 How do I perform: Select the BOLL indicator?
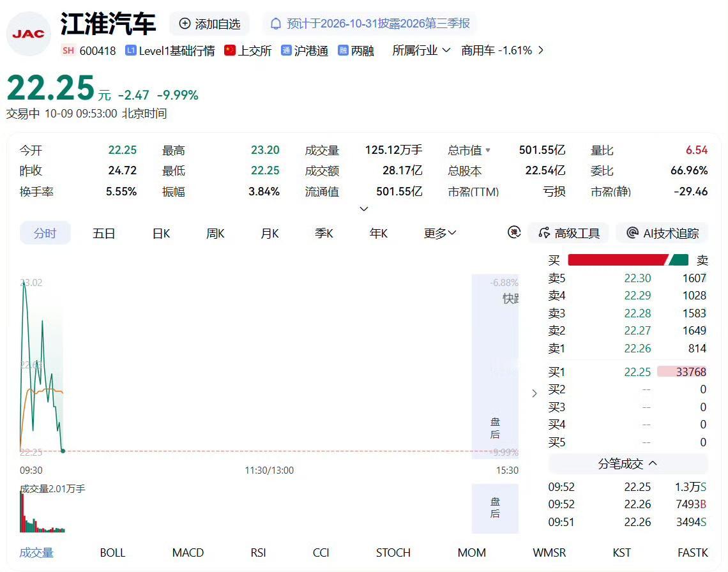point(112,552)
